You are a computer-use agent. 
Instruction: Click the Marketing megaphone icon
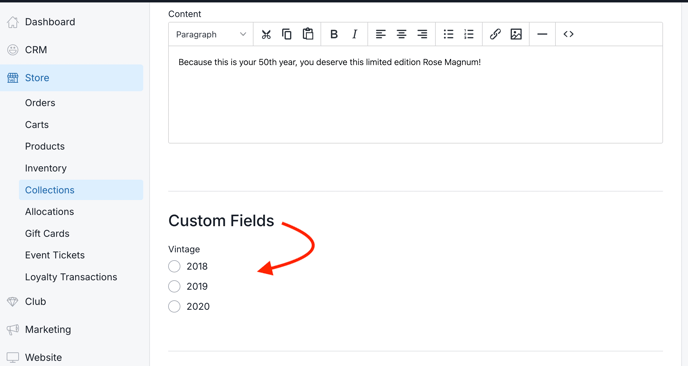pos(13,330)
